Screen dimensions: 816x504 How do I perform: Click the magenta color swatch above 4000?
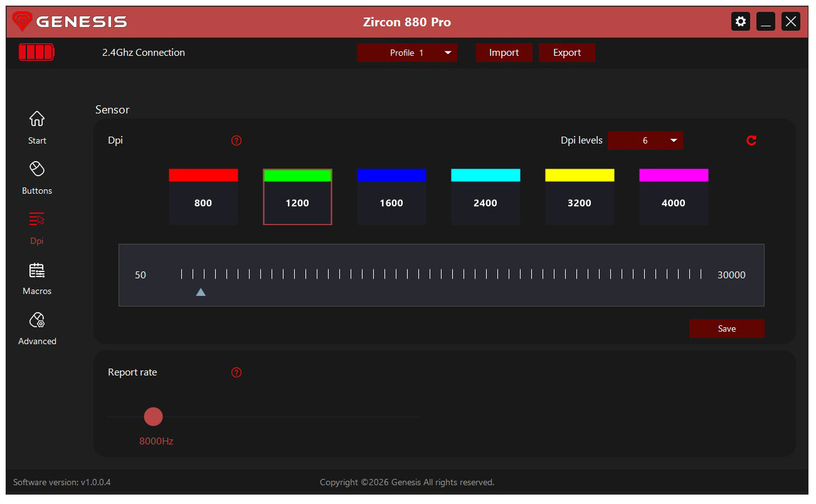(x=674, y=175)
